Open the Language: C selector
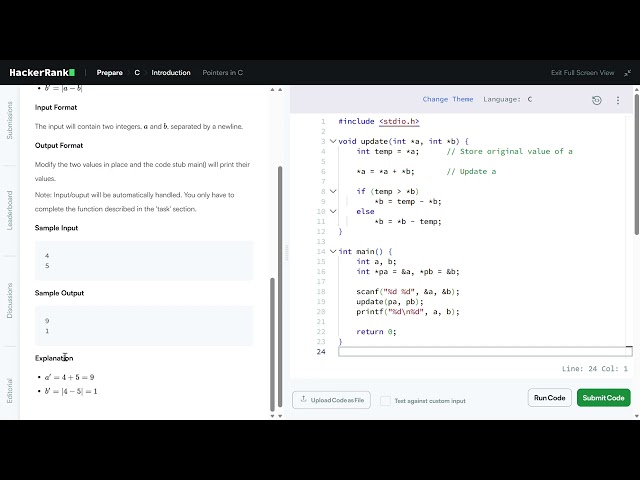The image size is (640, 480). 508,99
